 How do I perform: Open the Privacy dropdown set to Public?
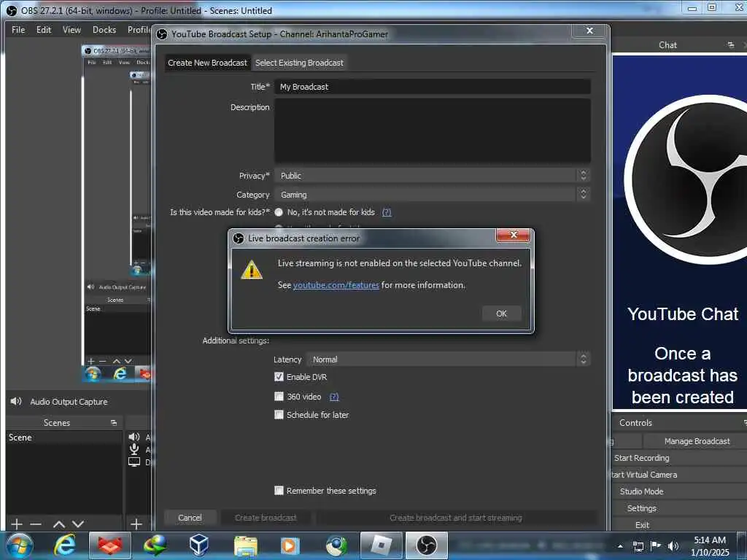[433, 176]
